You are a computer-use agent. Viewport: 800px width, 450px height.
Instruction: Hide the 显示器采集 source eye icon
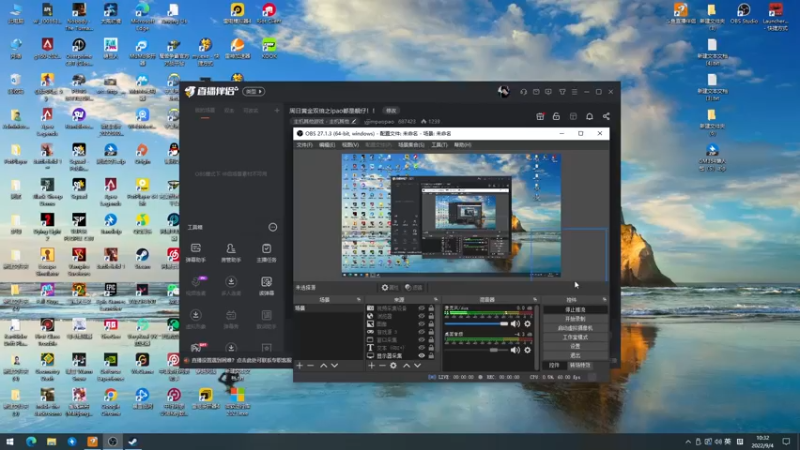click(421, 356)
